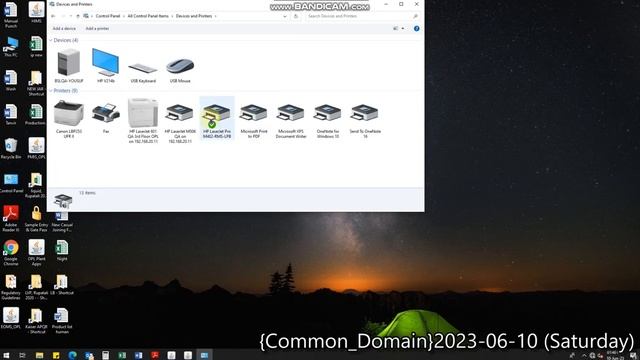Select Microsoft XPS Document Writer printer
Viewport: 640px width, 360px height.
pos(291,120)
